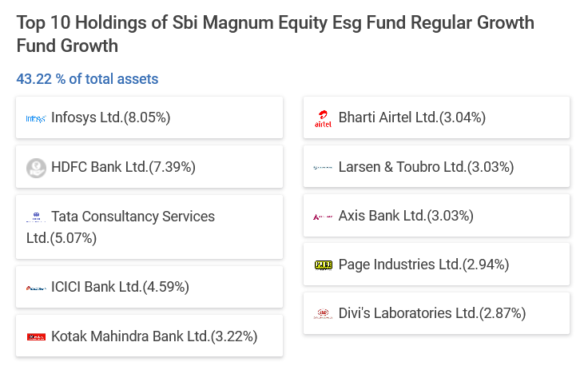Open Bharti Airtel Ltd. holding
The image size is (588, 370).
(x=411, y=117)
